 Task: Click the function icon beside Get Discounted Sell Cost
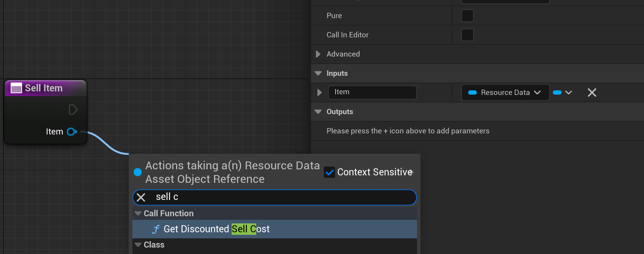coord(155,229)
